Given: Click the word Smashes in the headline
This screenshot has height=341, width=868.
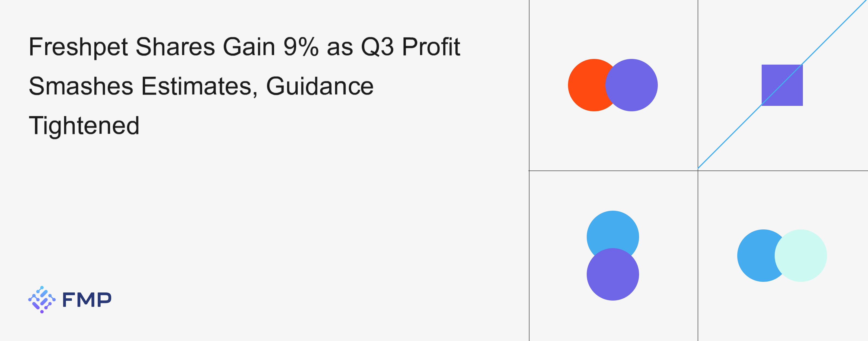Looking at the screenshot, I should (81, 86).
